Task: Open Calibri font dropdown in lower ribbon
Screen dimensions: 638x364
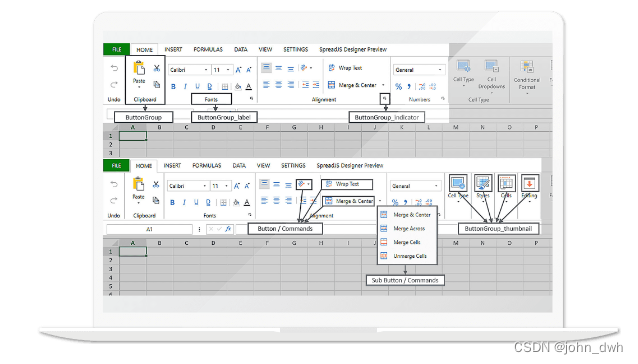Action: (204, 186)
